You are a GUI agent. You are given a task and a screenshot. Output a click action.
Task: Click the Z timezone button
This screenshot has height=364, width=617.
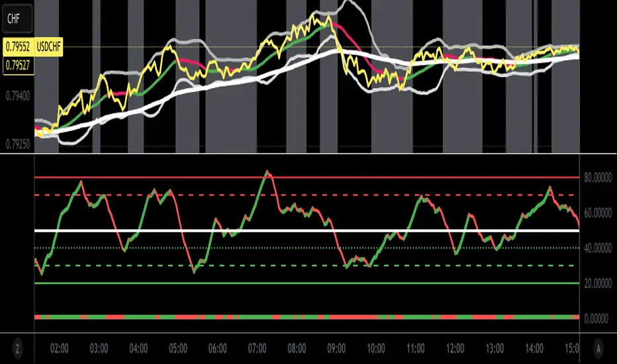(17, 348)
